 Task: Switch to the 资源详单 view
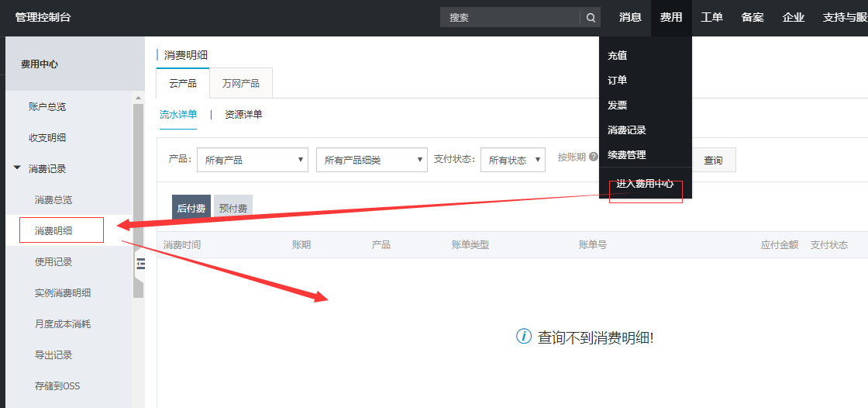(243, 115)
